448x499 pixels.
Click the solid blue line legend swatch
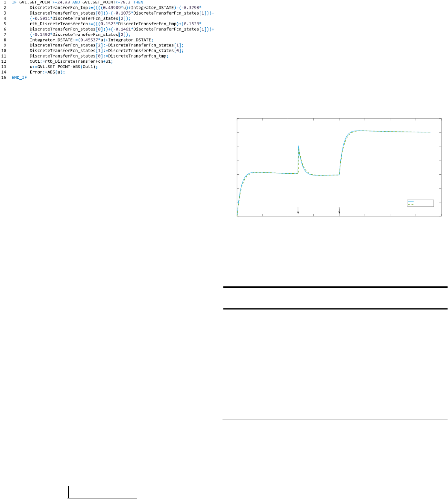click(x=412, y=201)
